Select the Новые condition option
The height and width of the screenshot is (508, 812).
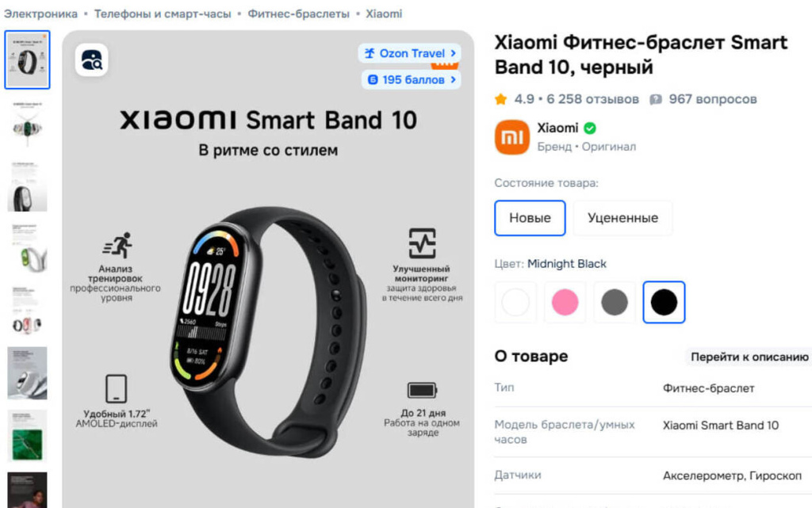530,218
